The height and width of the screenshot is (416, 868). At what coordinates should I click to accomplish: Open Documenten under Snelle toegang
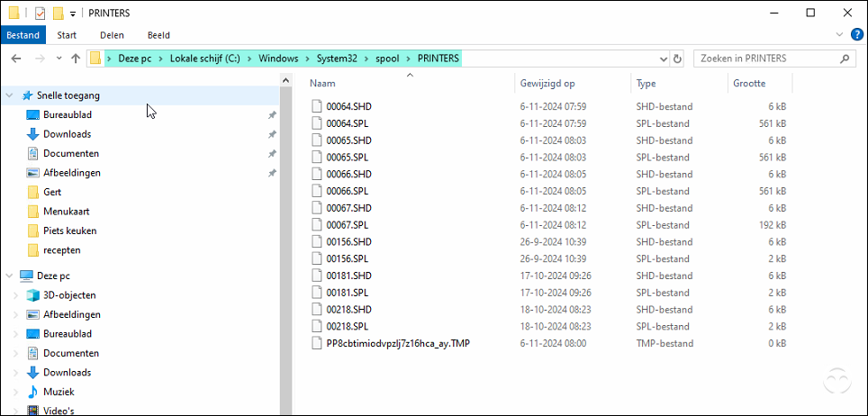[x=71, y=153]
